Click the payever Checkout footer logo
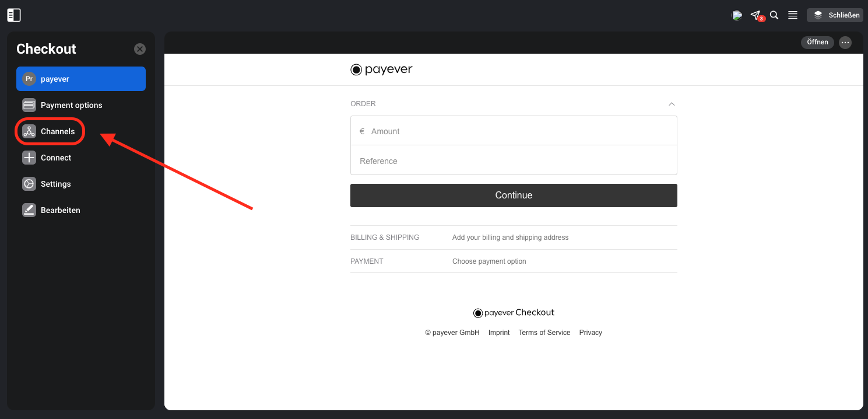This screenshot has height=419, width=868. [514, 313]
